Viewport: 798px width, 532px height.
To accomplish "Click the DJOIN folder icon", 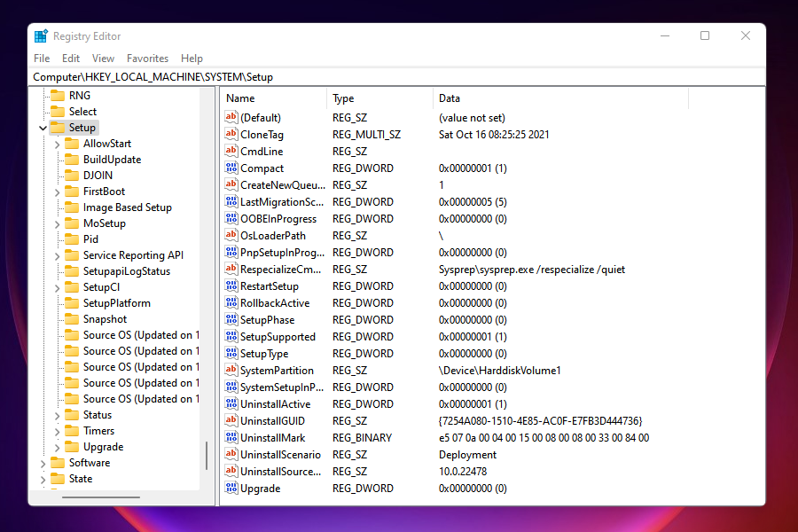I will click(71, 175).
